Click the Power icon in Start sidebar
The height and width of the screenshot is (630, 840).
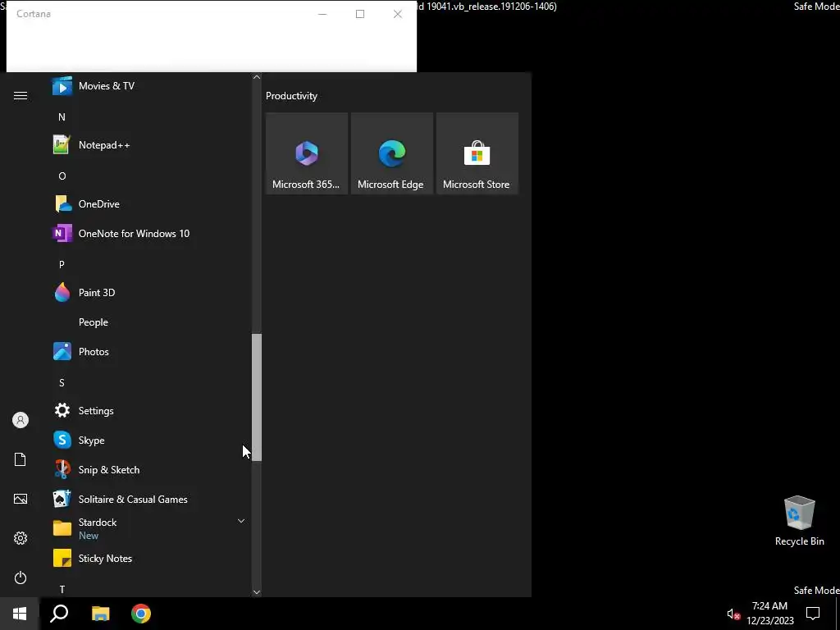[21, 577]
